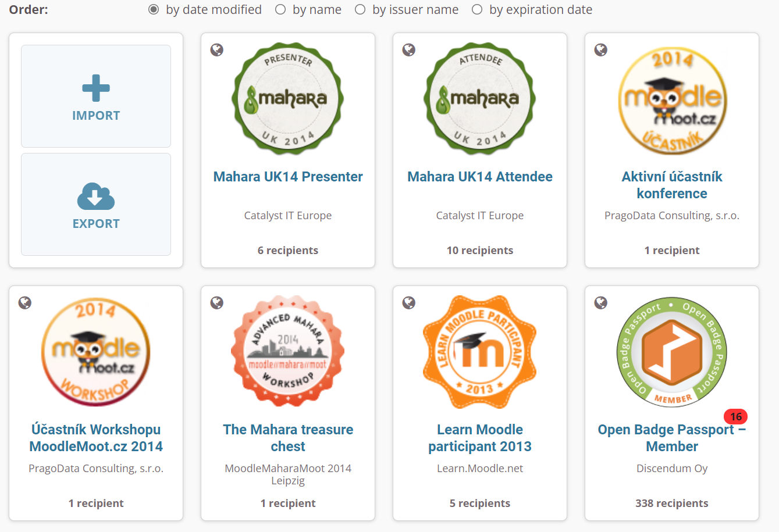This screenshot has width=779, height=532.
Task: Select ordering by name
Action: point(280,9)
